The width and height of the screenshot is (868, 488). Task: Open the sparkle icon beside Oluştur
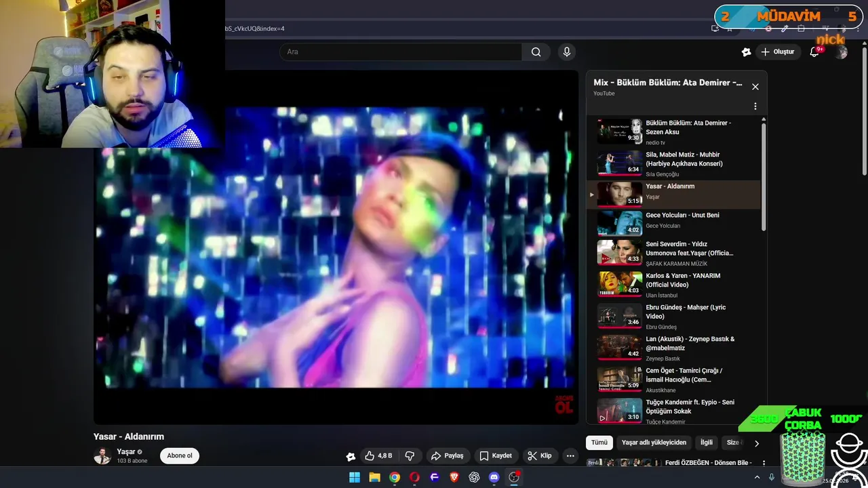coord(746,52)
